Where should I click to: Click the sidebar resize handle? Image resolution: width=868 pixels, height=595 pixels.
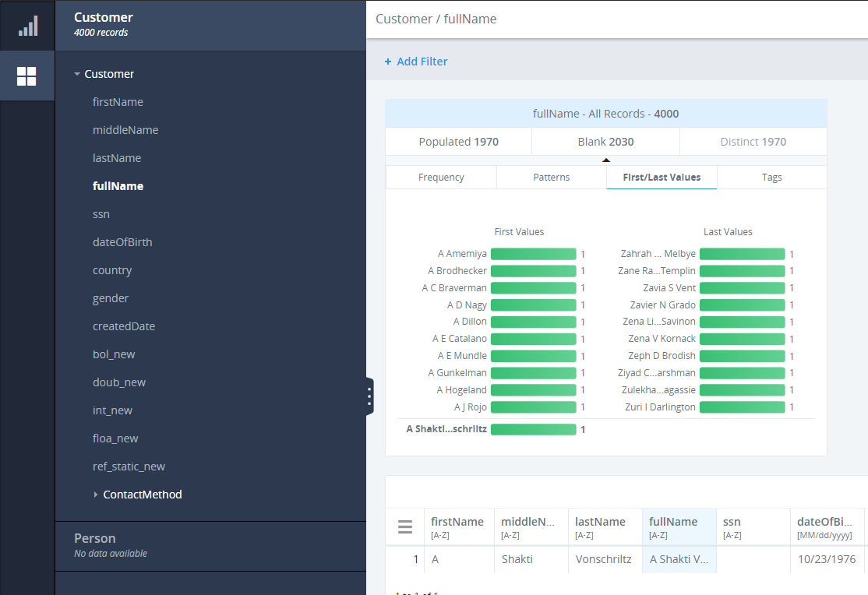click(369, 396)
